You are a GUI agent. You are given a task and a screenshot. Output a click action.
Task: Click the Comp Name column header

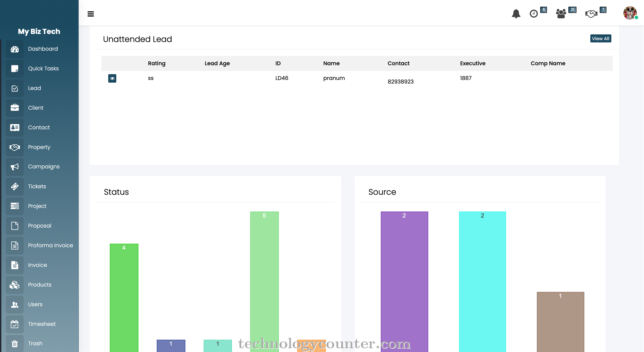[x=548, y=63]
